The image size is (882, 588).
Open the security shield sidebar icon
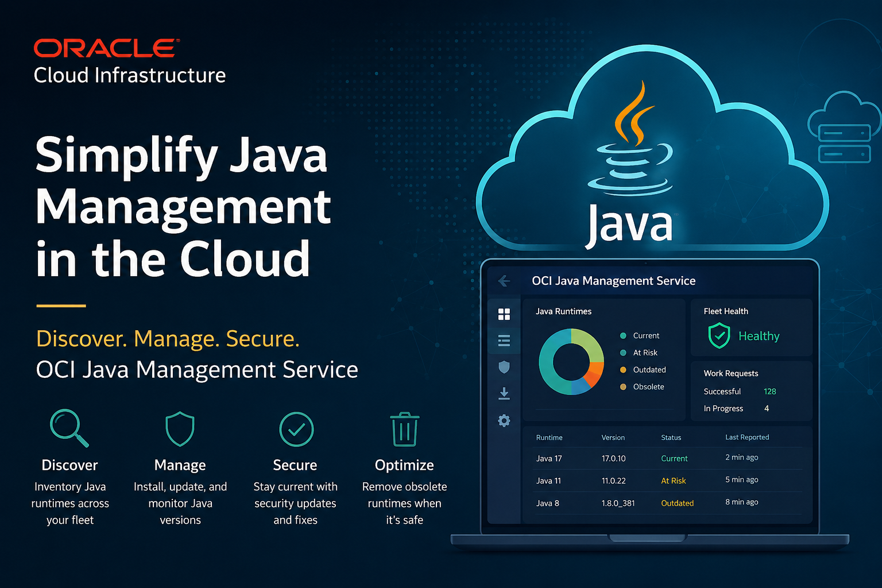coord(504,367)
